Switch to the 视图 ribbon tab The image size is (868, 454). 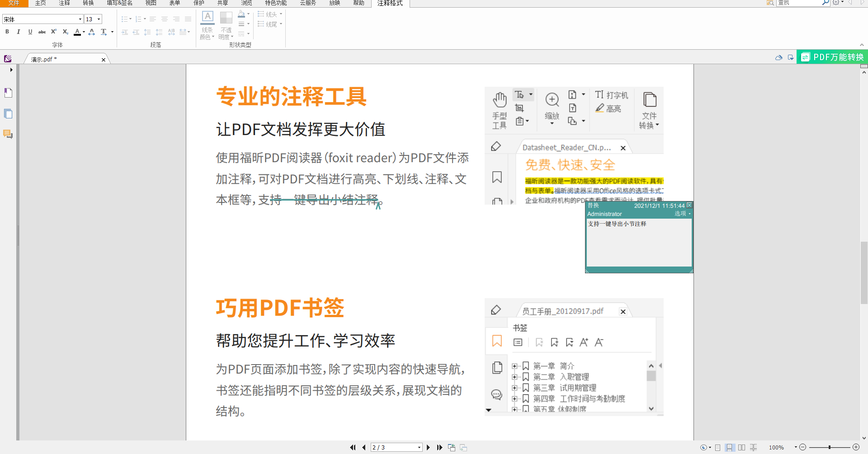click(151, 3)
